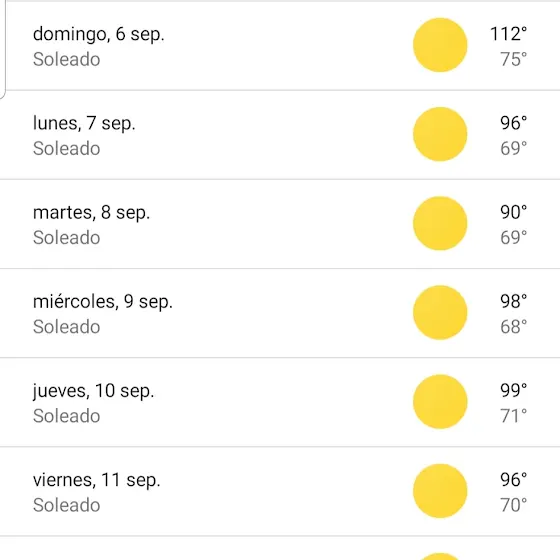Tap the sun icon for viernes 11 sep.

pyautogui.click(x=440, y=491)
